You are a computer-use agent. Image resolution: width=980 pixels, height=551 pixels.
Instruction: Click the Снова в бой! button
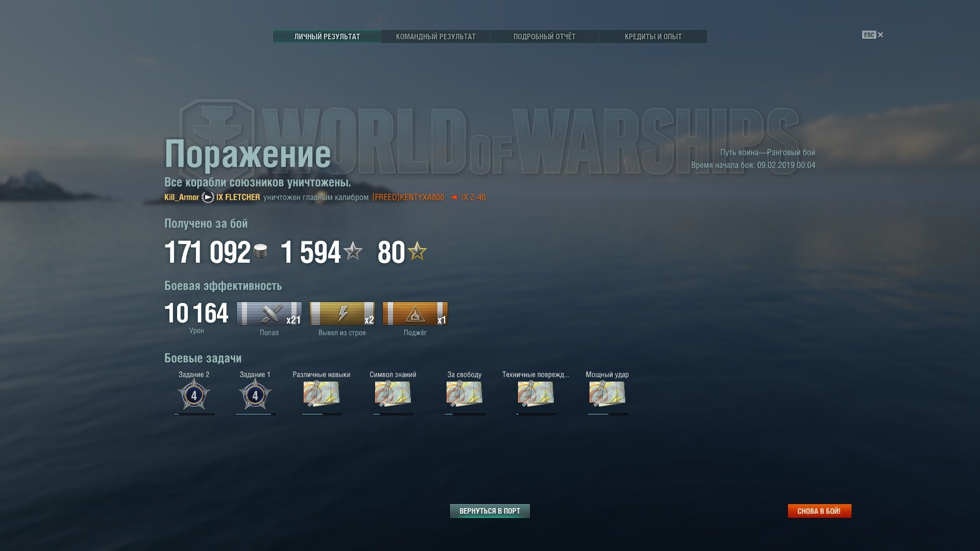click(x=819, y=511)
